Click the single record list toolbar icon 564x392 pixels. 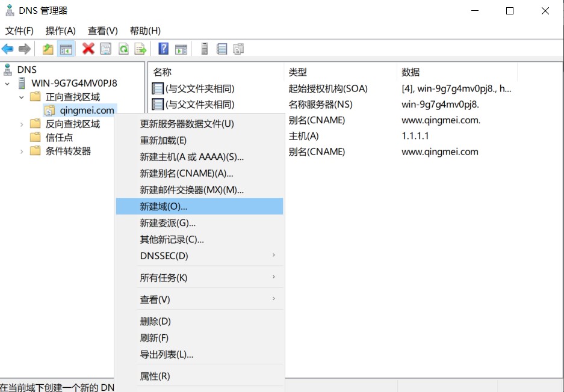[x=222, y=49]
